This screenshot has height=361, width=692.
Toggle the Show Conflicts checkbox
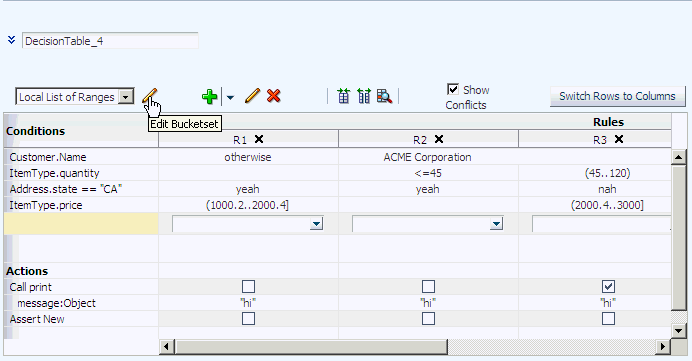click(453, 90)
